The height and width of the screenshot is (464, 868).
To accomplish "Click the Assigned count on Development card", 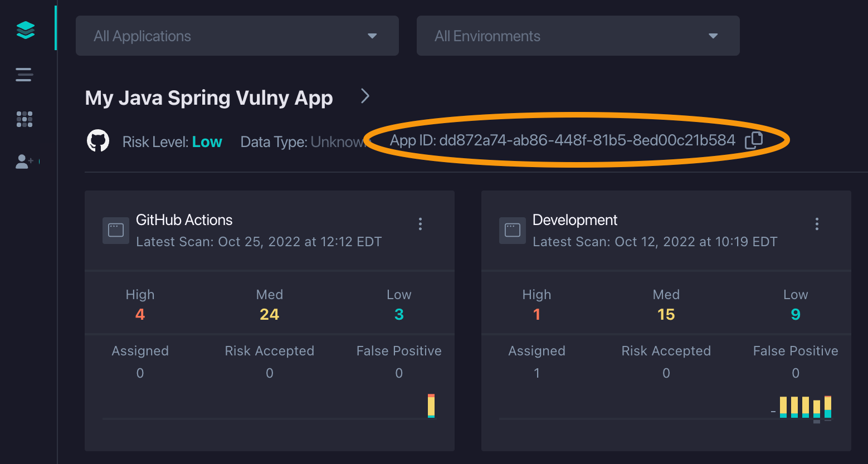I will pyautogui.click(x=537, y=373).
